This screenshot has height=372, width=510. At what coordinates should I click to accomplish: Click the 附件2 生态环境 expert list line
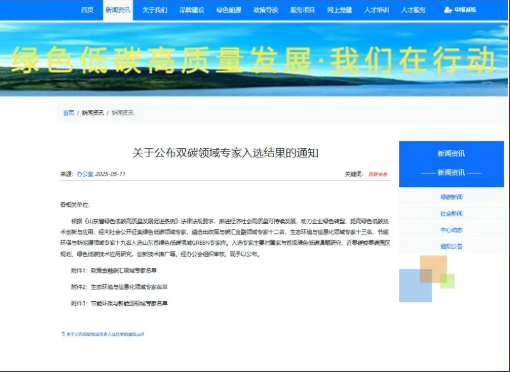(x=119, y=287)
